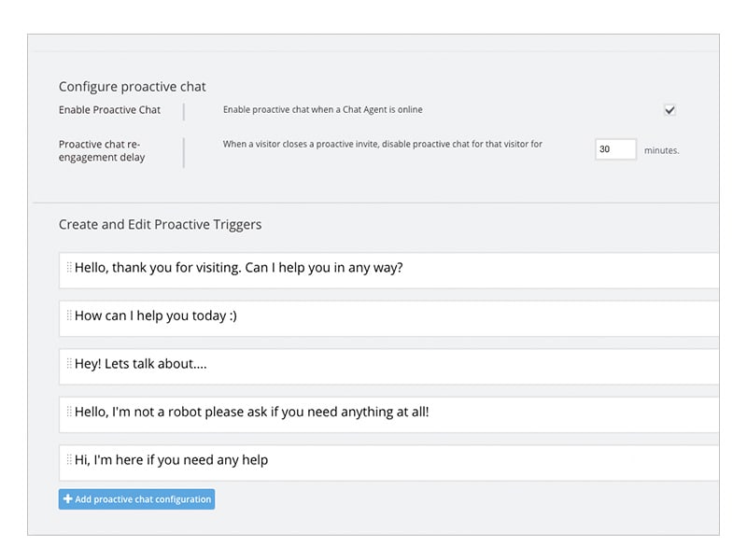Click the "Create and Edit Proactive Triggers" heading
The width and height of the screenshot is (747, 560).
(160, 224)
